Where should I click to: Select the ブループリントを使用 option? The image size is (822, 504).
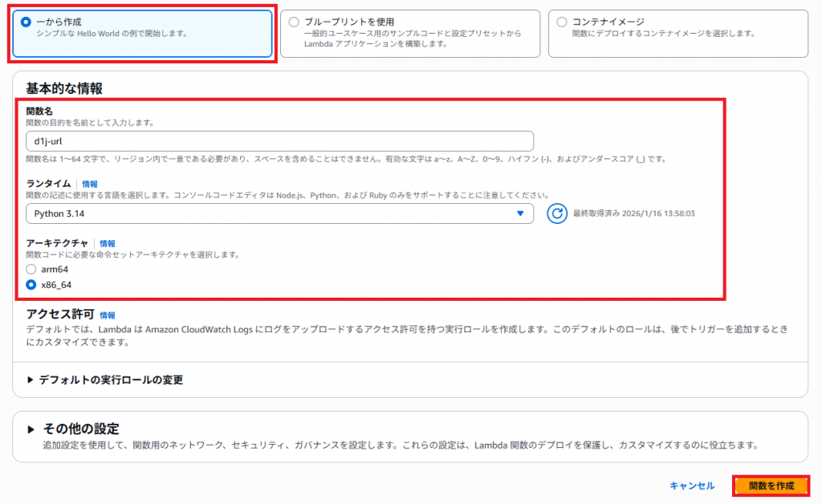pyautogui.click(x=295, y=20)
